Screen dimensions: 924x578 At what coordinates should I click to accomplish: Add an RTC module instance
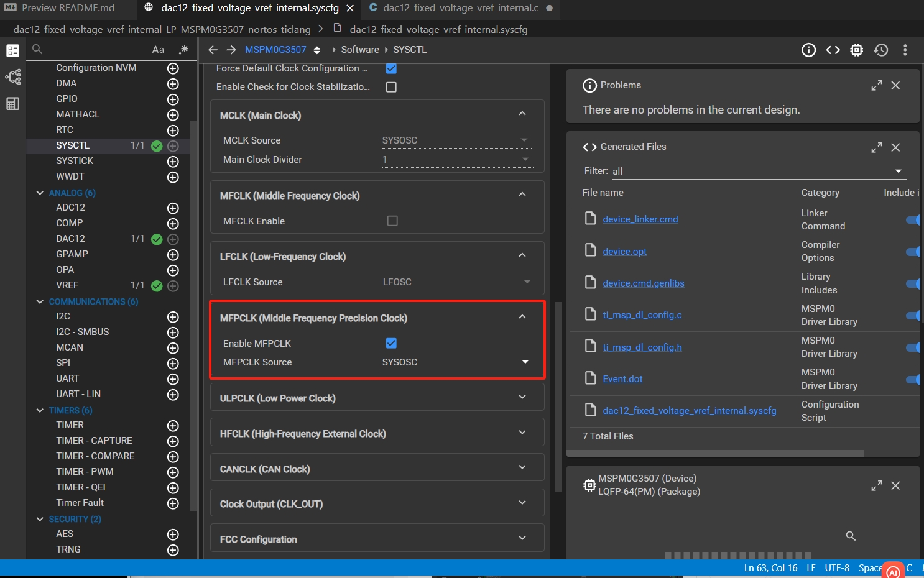click(173, 131)
